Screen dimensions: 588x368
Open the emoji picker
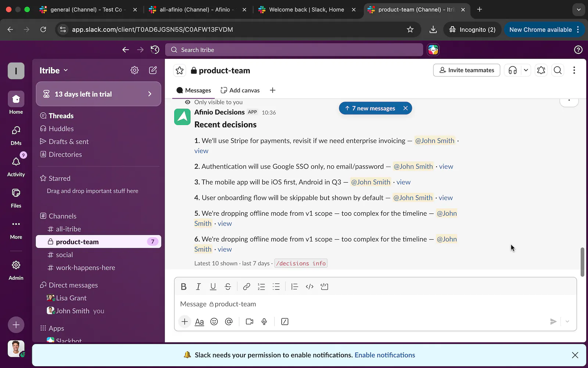tap(214, 322)
